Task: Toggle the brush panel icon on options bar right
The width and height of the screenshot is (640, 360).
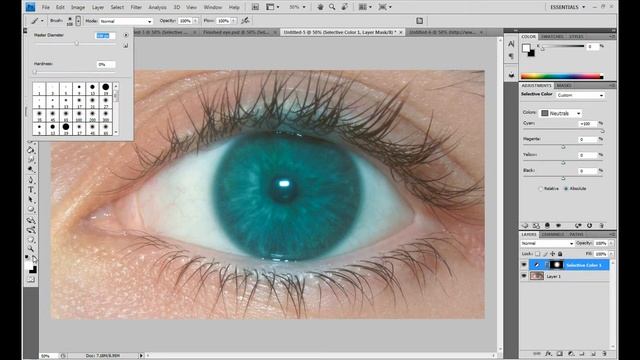Action: (420, 20)
